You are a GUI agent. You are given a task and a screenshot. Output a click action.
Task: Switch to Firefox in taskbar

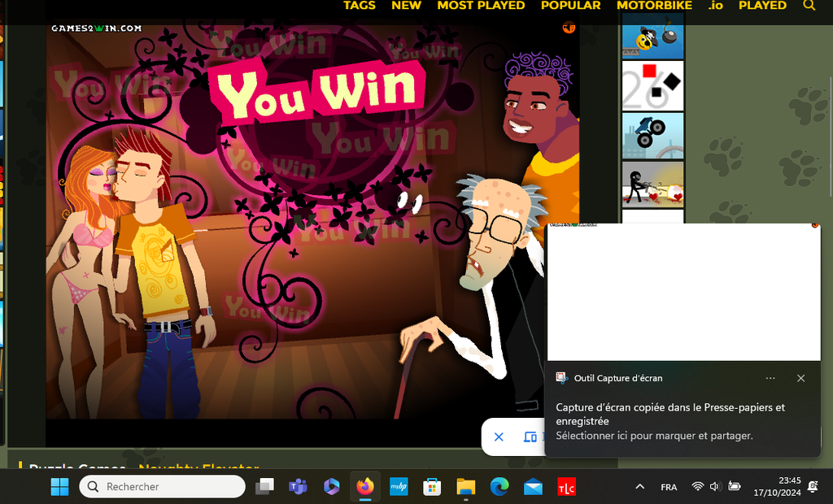(365, 486)
